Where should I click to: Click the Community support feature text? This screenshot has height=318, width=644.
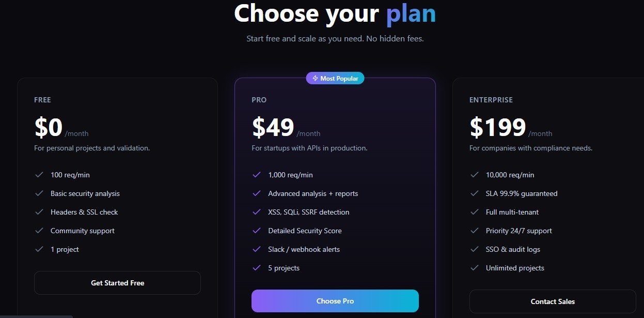[83, 231]
